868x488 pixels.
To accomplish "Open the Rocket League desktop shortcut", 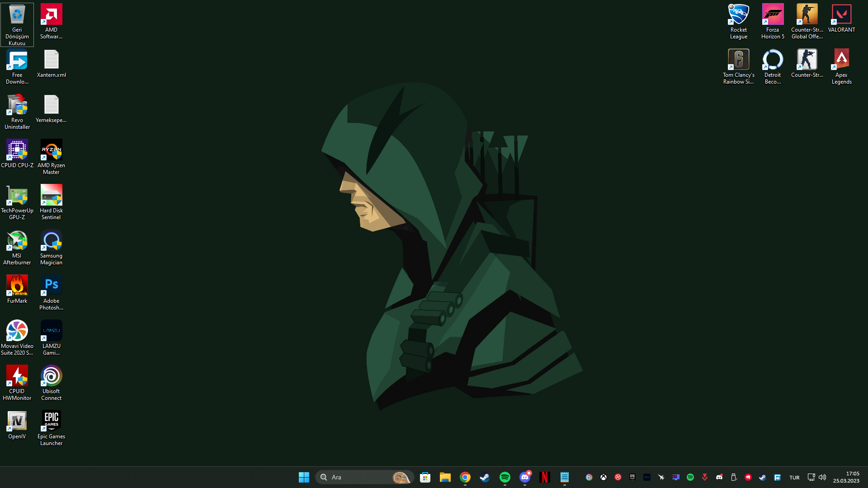I will coord(738,21).
